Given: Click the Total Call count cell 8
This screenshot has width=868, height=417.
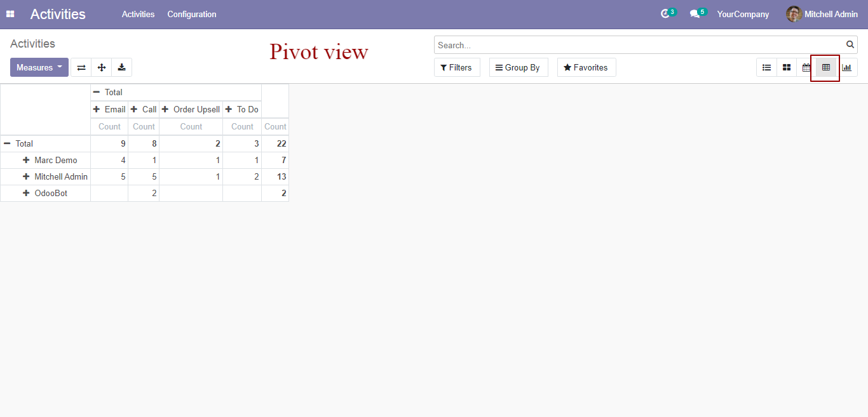Looking at the screenshot, I should click(x=144, y=143).
